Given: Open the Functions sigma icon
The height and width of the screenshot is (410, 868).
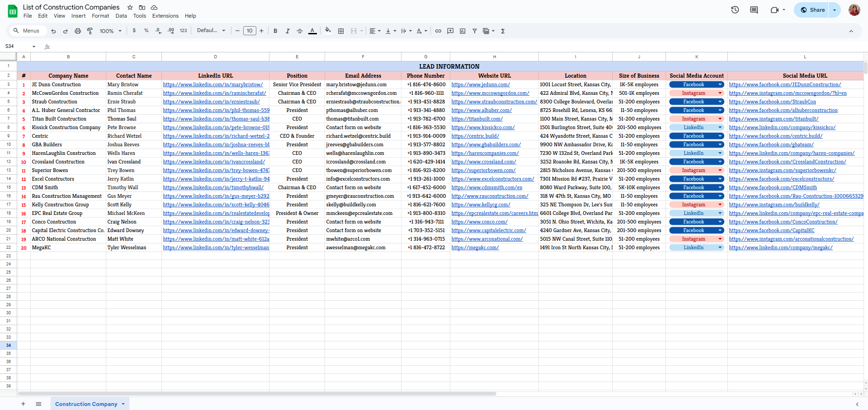Looking at the screenshot, I should click(x=503, y=31).
